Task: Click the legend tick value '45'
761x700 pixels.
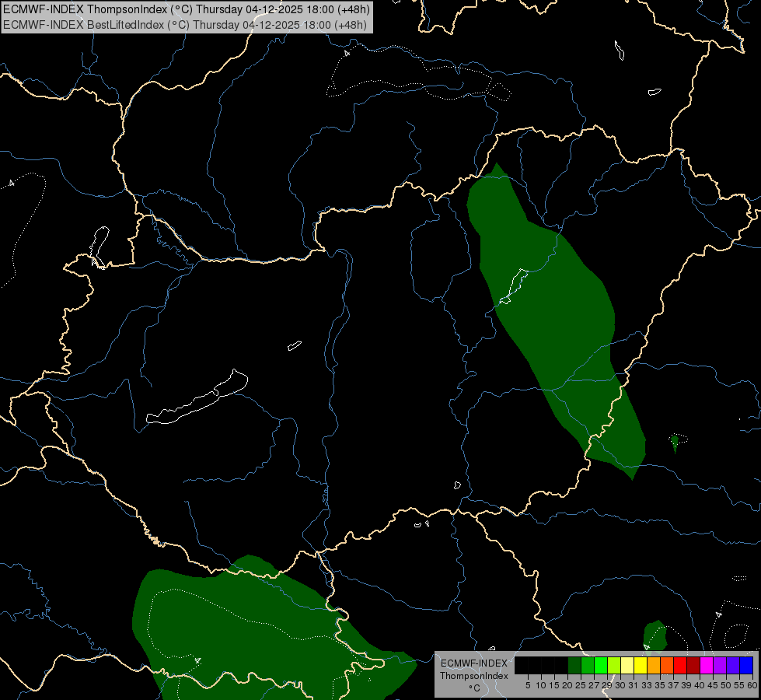Action: click(713, 685)
